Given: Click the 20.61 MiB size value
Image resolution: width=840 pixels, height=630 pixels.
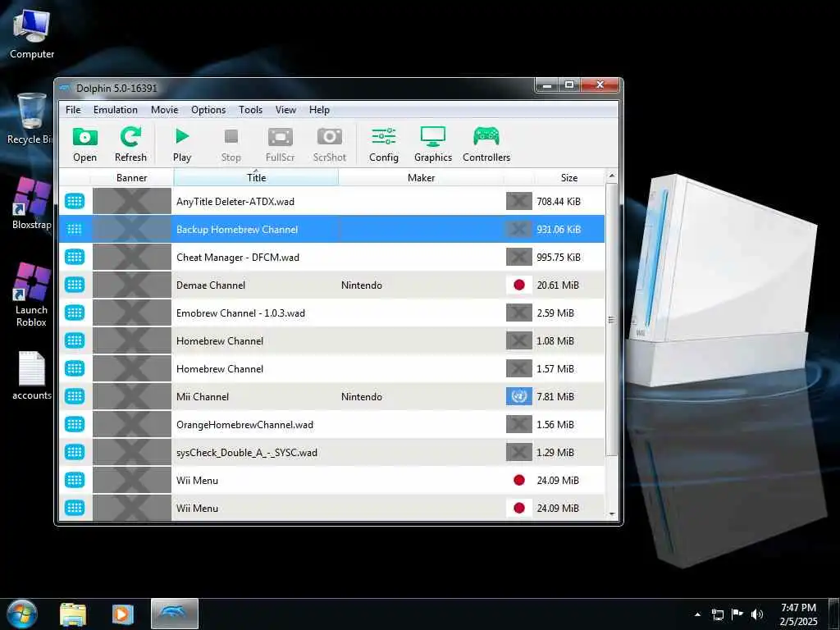Looking at the screenshot, I should point(558,285).
